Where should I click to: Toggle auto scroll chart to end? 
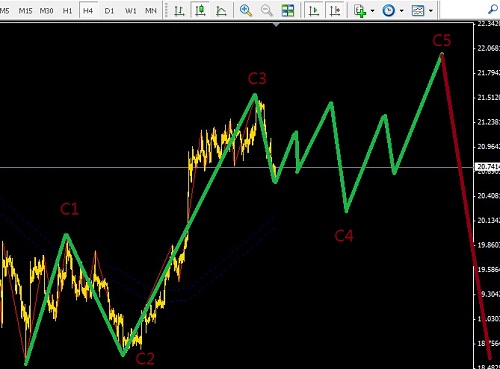click(314, 11)
